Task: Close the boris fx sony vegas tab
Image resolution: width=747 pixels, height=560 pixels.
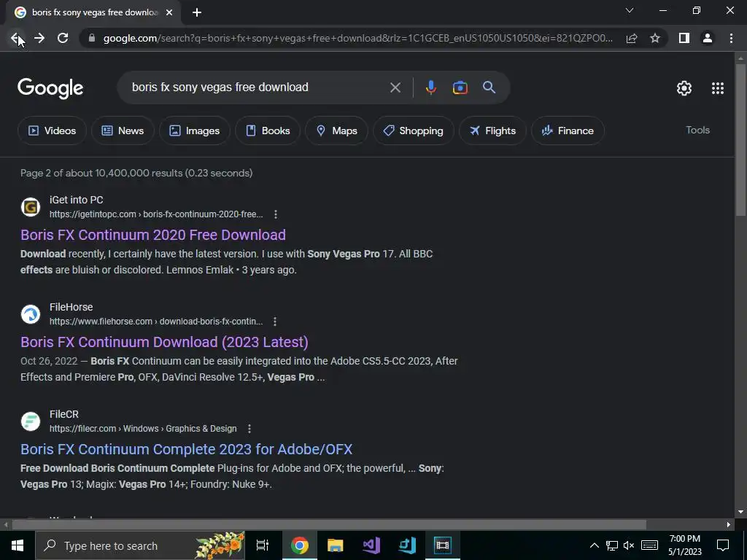Action: pos(169,13)
